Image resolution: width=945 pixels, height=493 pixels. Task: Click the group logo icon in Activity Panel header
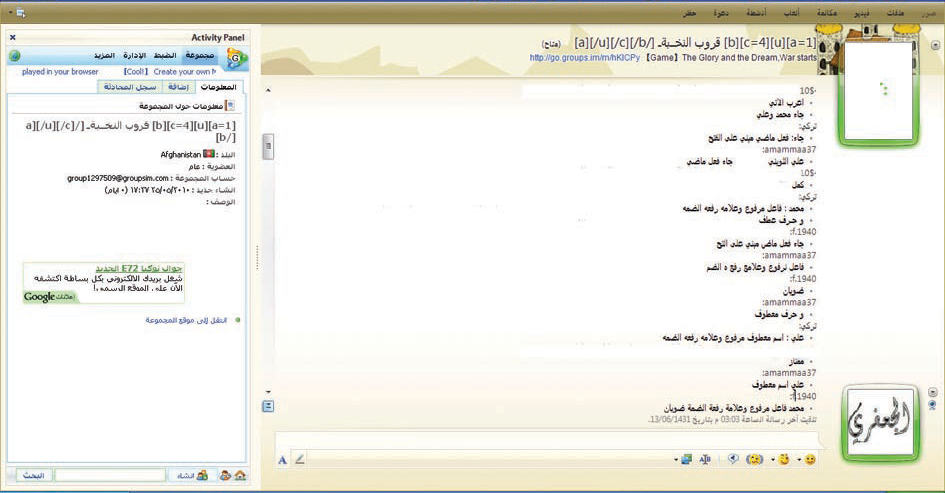(236, 59)
